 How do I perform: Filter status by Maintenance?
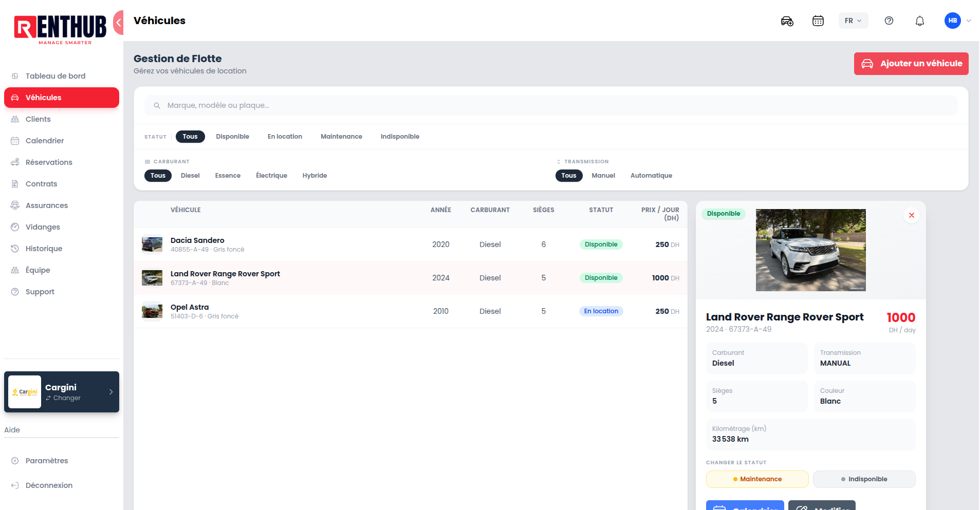click(x=341, y=137)
